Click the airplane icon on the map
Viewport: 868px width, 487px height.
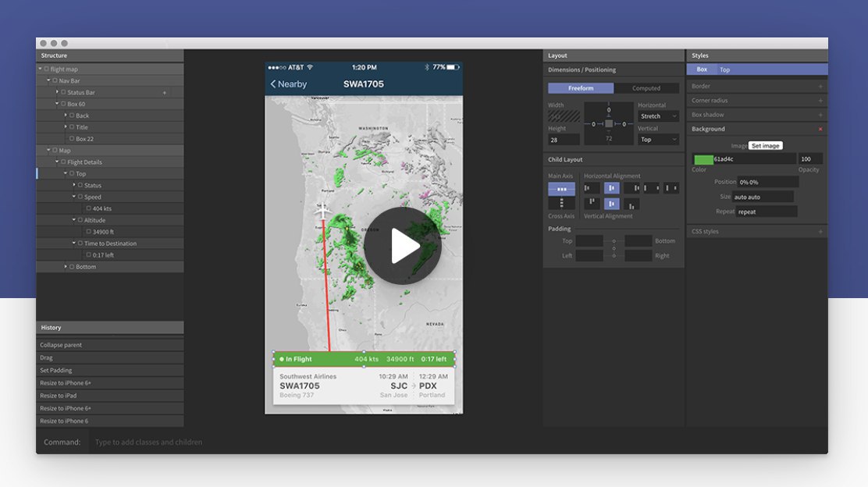tap(322, 210)
